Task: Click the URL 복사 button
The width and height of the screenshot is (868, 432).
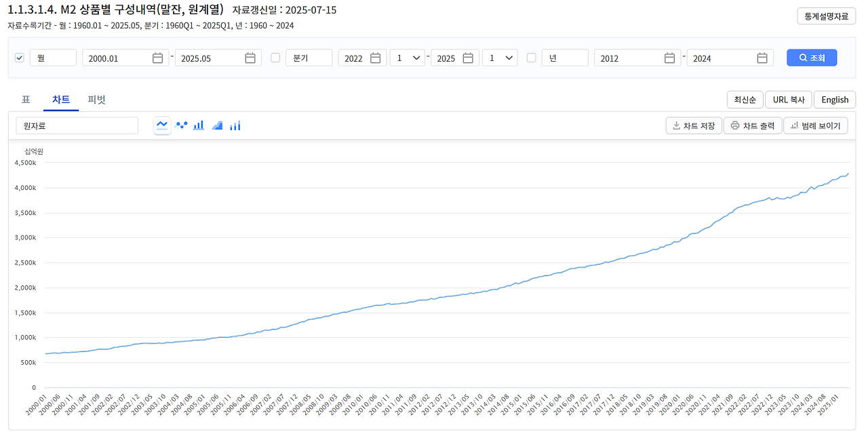Action: 789,100
